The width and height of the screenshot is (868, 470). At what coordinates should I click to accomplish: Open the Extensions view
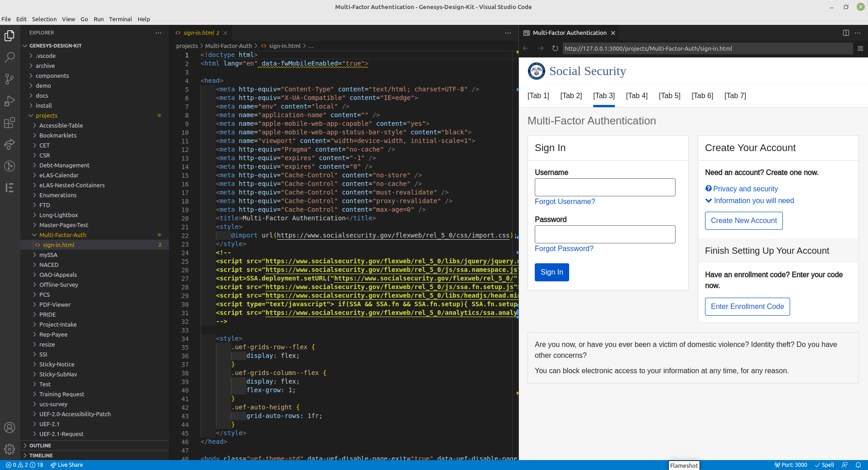10,123
